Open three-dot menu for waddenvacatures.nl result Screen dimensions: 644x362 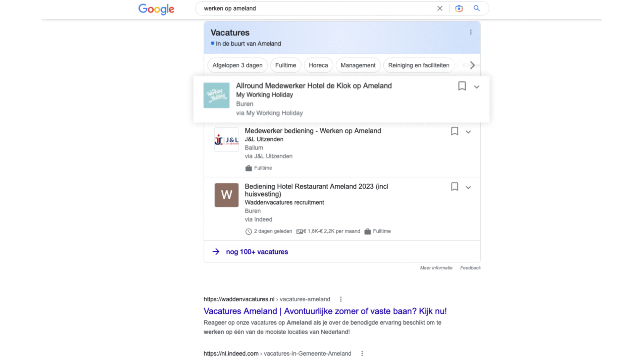[x=341, y=299]
